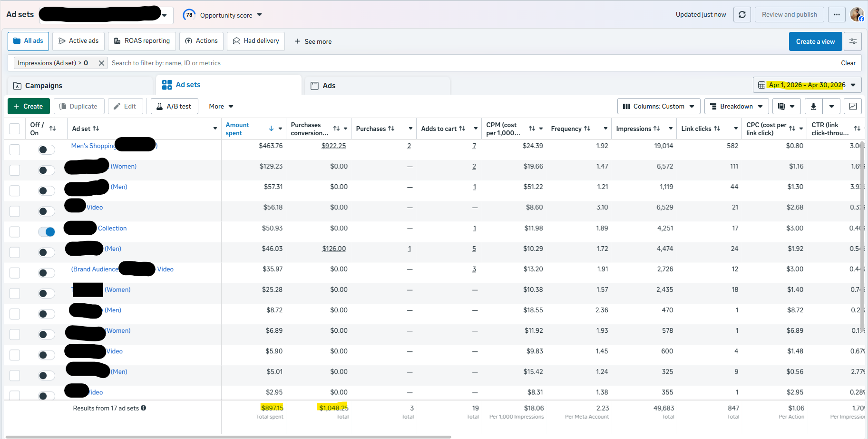Toggle the Brand Audience Video ad set
The image size is (868, 439).
point(47,273)
